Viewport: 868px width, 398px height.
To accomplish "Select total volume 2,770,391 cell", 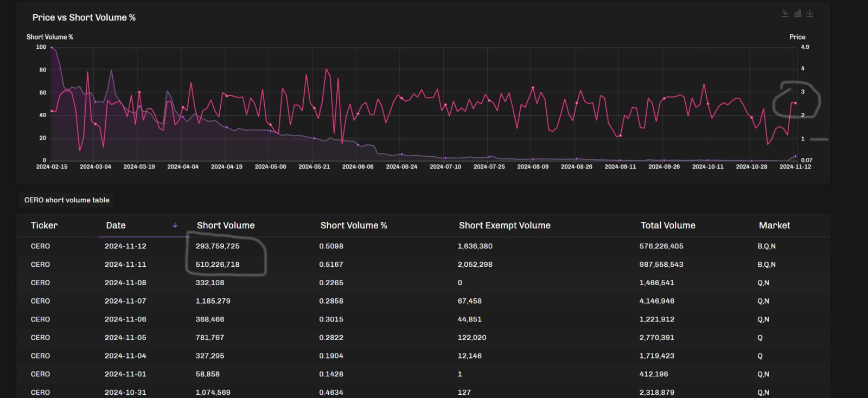I will [x=657, y=338].
